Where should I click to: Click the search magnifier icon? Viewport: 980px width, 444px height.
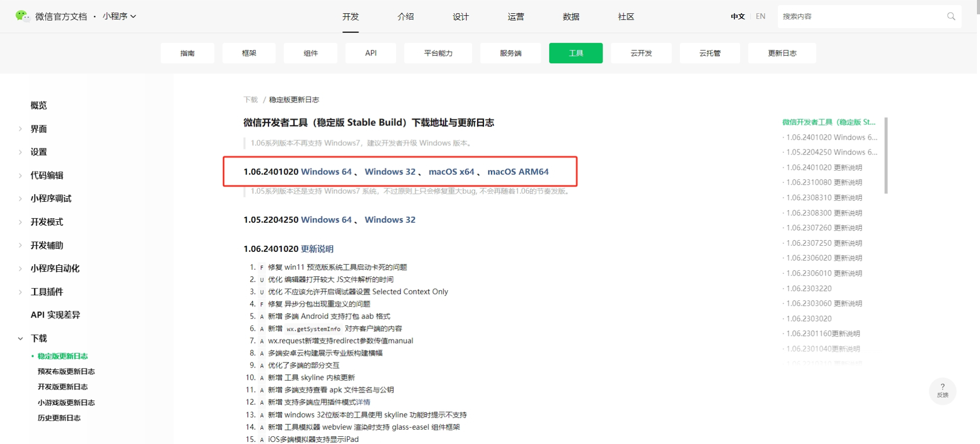pyautogui.click(x=950, y=16)
